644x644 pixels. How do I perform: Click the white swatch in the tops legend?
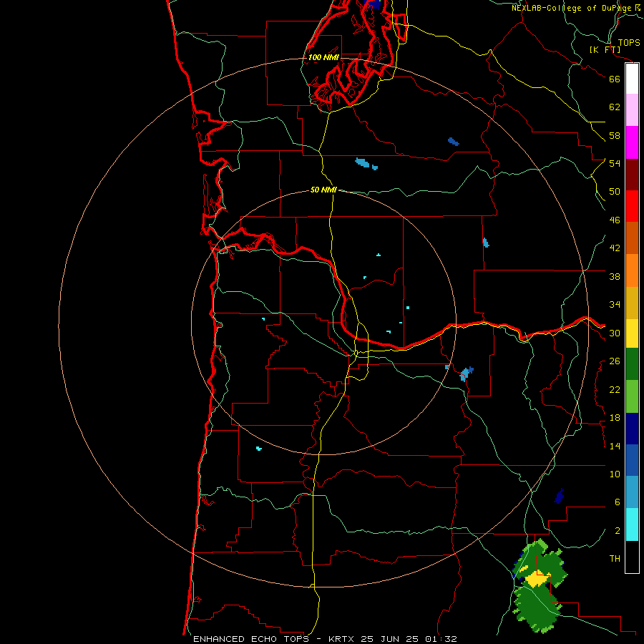pyautogui.click(x=632, y=79)
